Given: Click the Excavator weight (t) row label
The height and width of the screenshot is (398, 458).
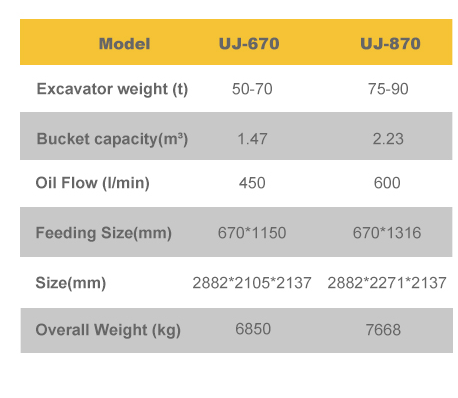Looking at the screenshot, I should pos(112,89).
